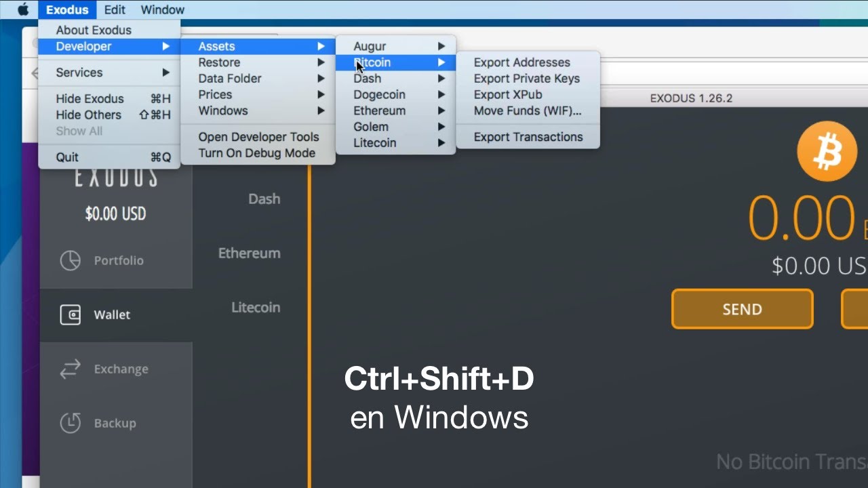Choose Quit from Exodus menu
The height and width of the screenshot is (488, 868).
pyautogui.click(x=109, y=157)
